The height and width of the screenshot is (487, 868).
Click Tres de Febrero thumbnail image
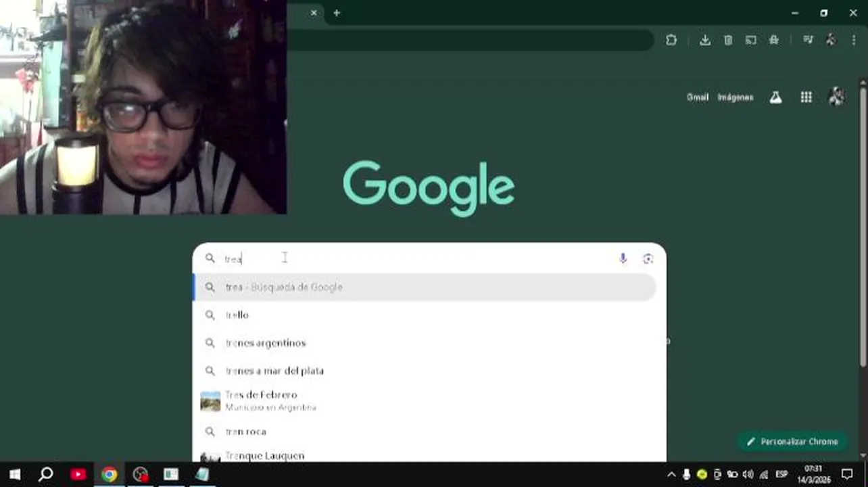tap(210, 401)
